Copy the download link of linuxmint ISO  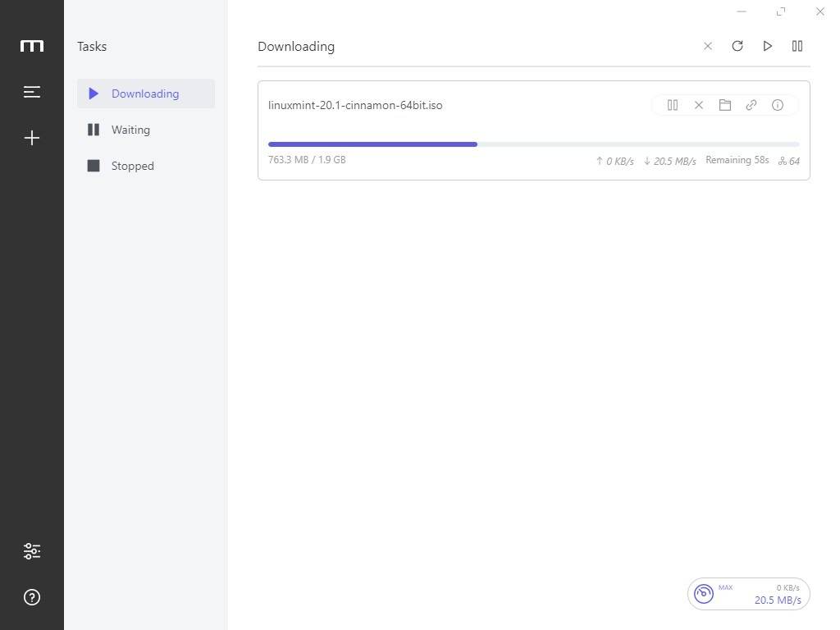click(x=751, y=105)
